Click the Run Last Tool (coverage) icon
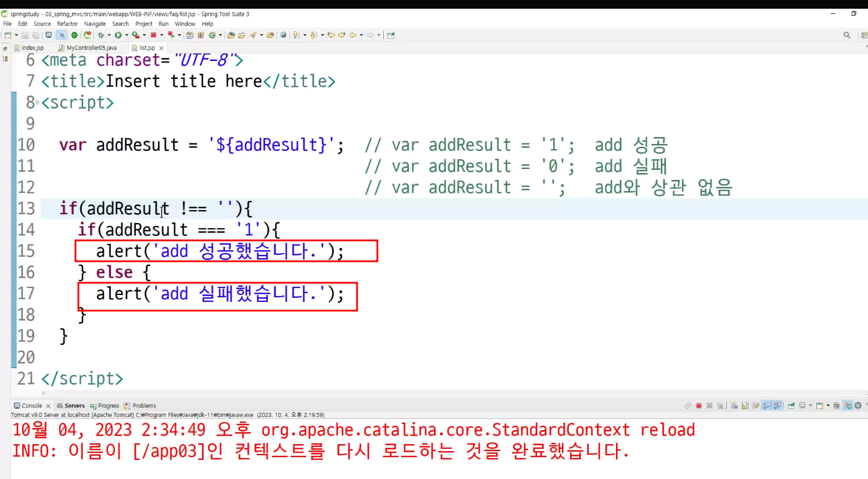Screen dimensions: 868x479 pyautogui.click(x=135, y=35)
